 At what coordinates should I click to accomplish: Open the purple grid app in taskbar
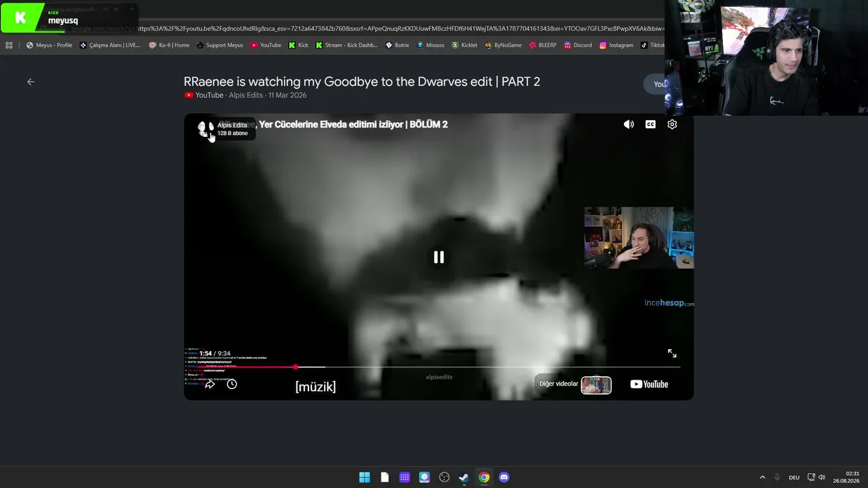click(x=405, y=477)
